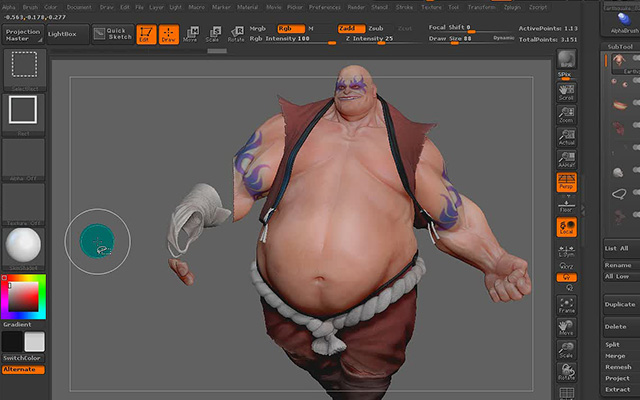Activate the Draw mode button
This screenshot has width=640, height=400.
(169, 34)
